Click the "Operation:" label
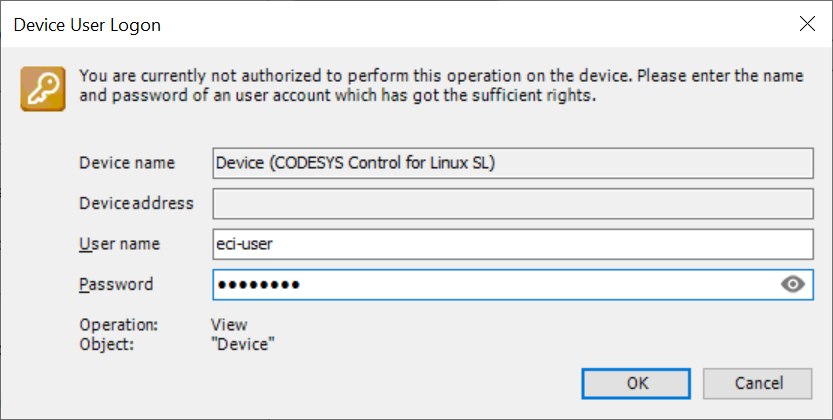The height and width of the screenshot is (420, 833). (x=118, y=324)
